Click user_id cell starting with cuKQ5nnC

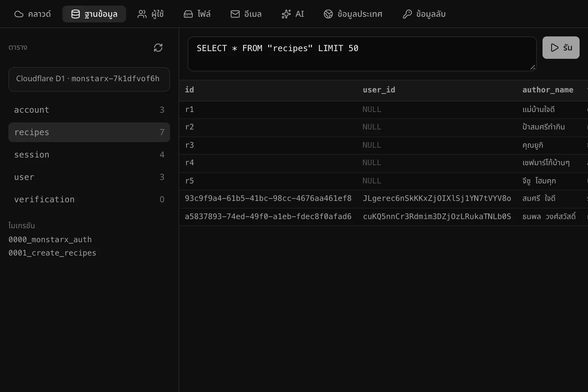click(x=437, y=217)
